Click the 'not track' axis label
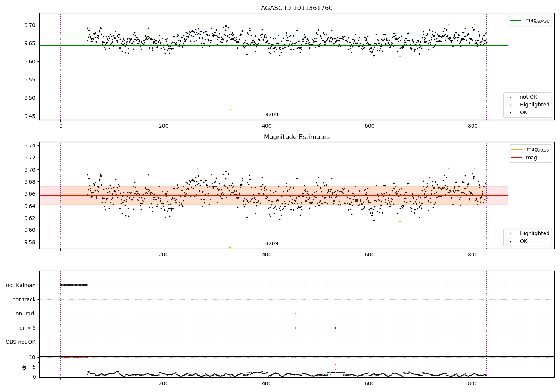560x392 pixels. [x=24, y=299]
